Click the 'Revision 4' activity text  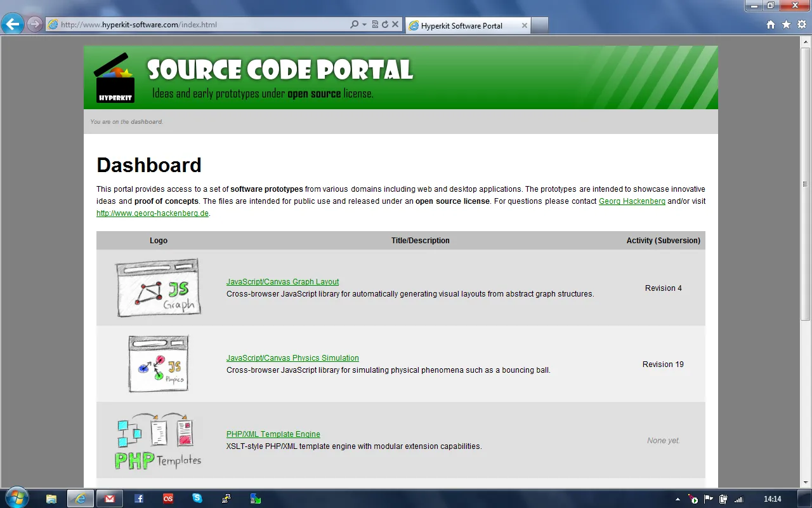click(664, 288)
